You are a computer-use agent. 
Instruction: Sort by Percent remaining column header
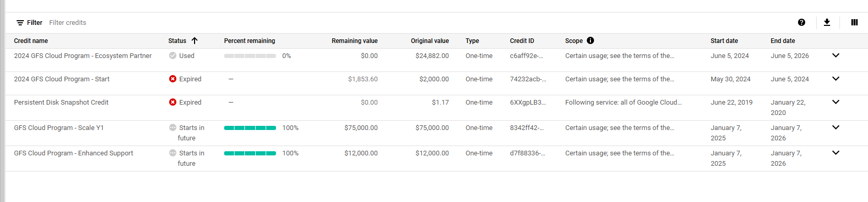[x=250, y=41]
